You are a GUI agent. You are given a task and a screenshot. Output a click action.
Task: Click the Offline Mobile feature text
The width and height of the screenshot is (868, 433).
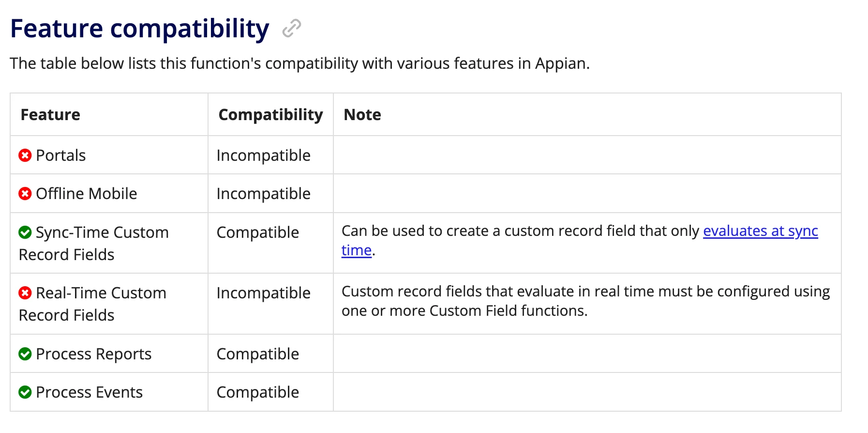tap(86, 194)
